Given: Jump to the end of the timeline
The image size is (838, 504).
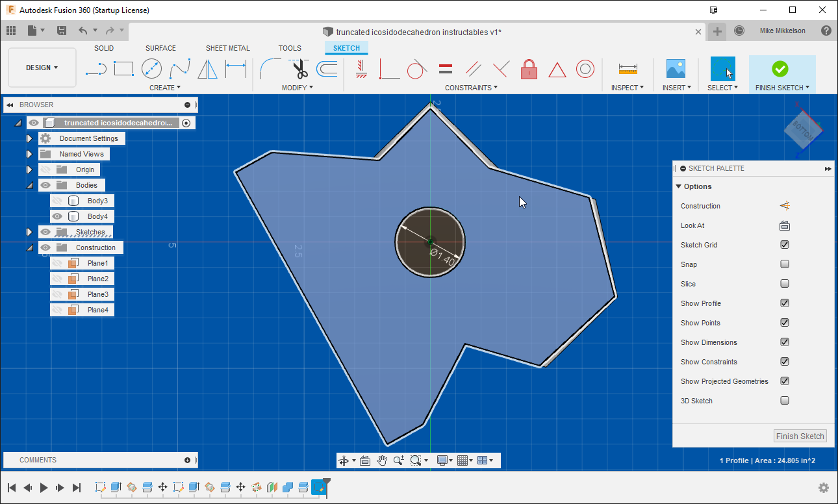Looking at the screenshot, I should [76, 488].
